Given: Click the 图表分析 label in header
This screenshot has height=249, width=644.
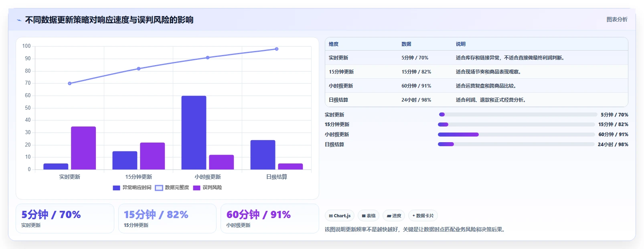Looking at the screenshot, I should coord(617,19).
